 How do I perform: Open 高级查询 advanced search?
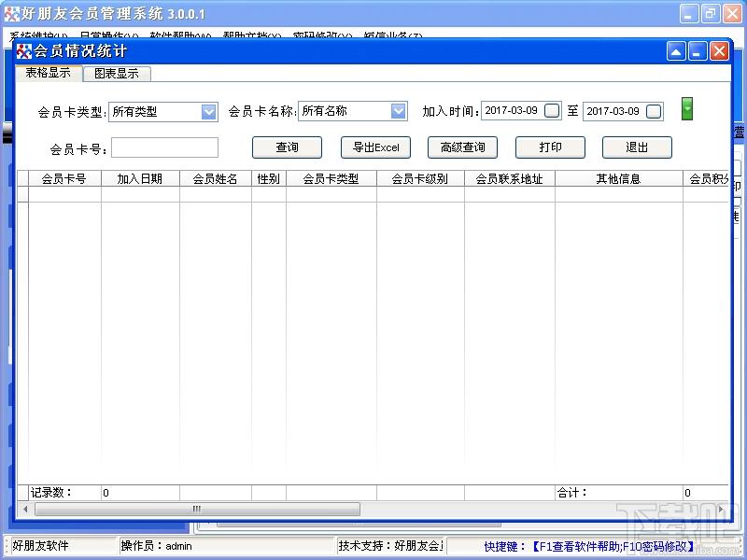(462, 147)
